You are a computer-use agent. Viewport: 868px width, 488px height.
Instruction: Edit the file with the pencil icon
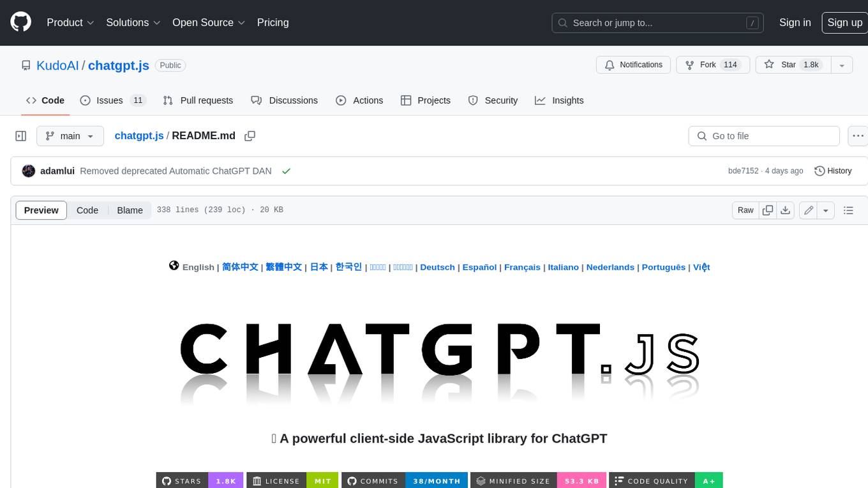point(809,210)
